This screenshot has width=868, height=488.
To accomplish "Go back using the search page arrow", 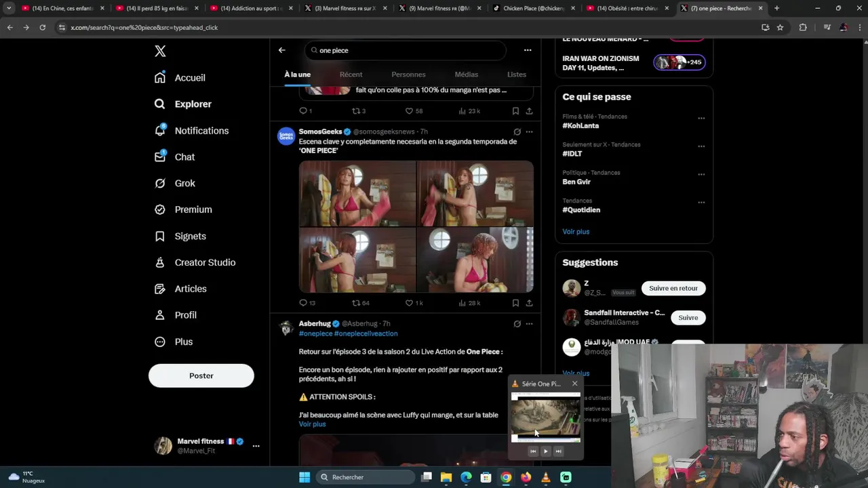I will (x=282, y=50).
